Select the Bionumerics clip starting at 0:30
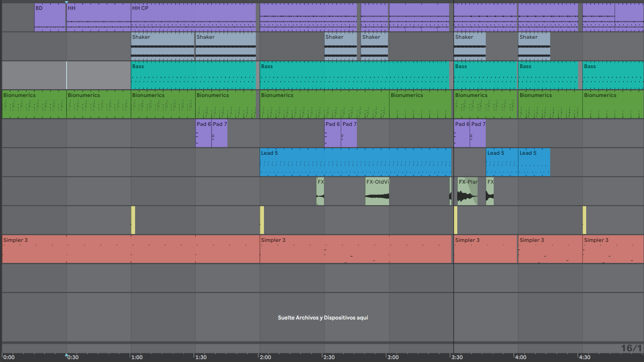This screenshot has height=362, width=644. [99, 105]
